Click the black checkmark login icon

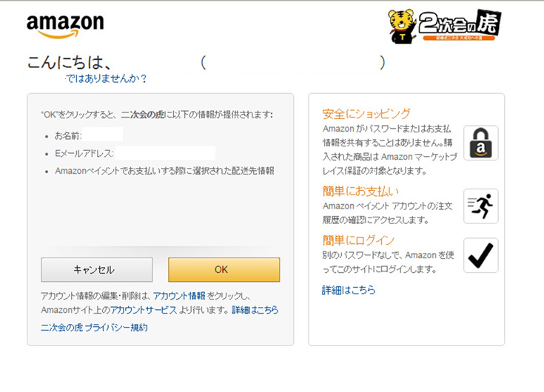(x=480, y=255)
